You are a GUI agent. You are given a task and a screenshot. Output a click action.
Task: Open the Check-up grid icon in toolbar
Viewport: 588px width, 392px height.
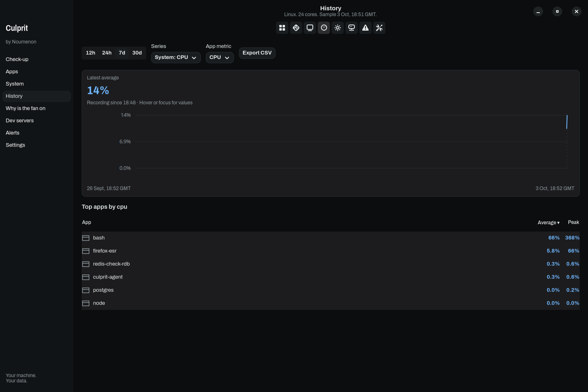coord(282,28)
